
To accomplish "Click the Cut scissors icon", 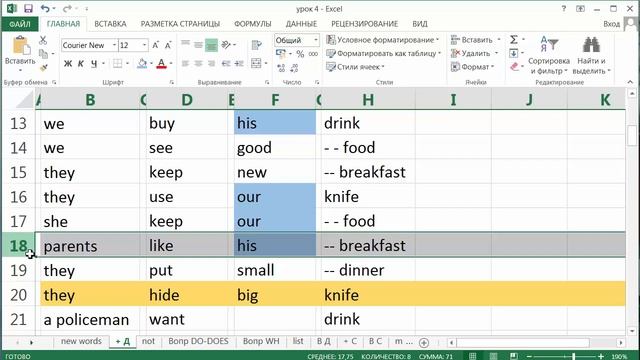I will click(43, 40).
